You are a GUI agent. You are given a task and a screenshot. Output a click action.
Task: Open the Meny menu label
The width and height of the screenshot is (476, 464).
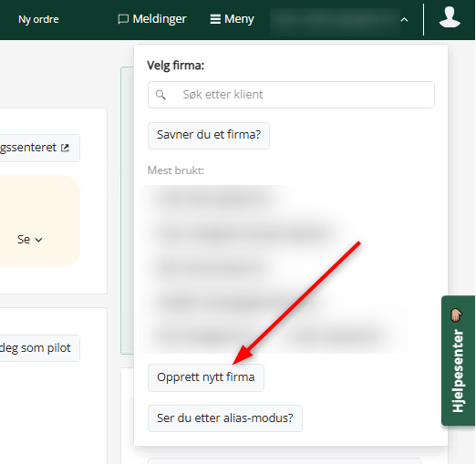pyautogui.click(x=239, y=19)
